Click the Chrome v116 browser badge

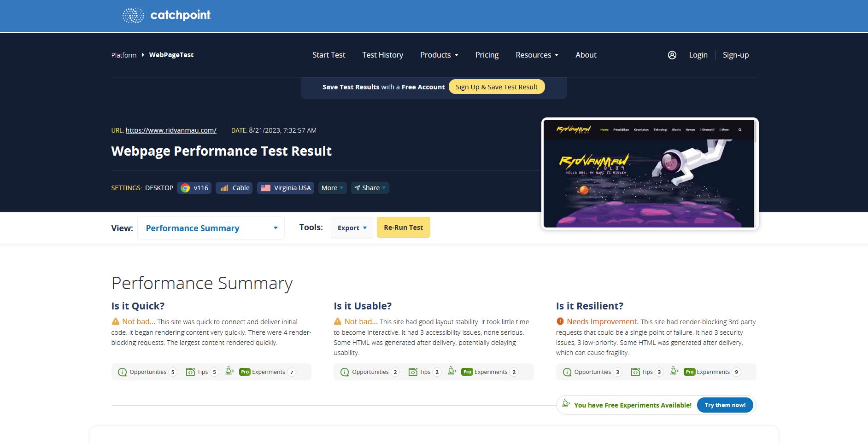coord(194,188)
